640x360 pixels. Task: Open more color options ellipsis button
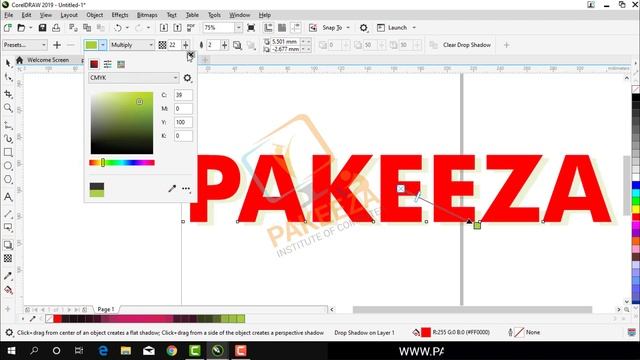click(x=186, y=188)
